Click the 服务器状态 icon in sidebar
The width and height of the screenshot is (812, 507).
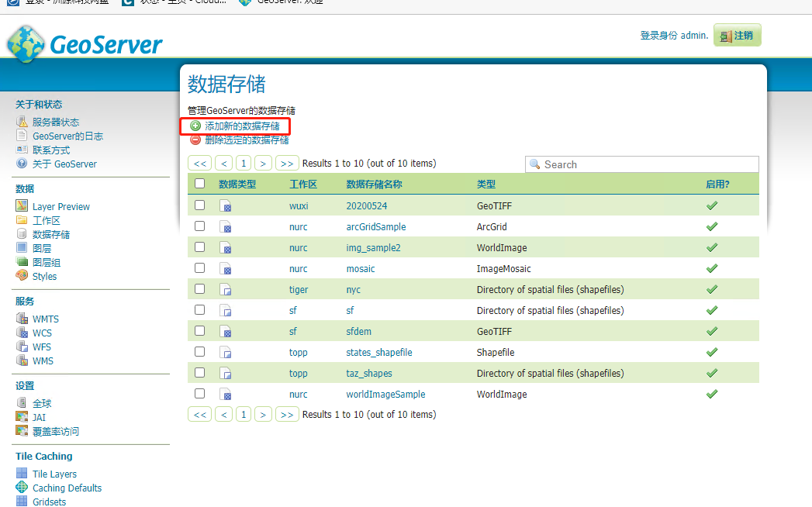[22, 122]
